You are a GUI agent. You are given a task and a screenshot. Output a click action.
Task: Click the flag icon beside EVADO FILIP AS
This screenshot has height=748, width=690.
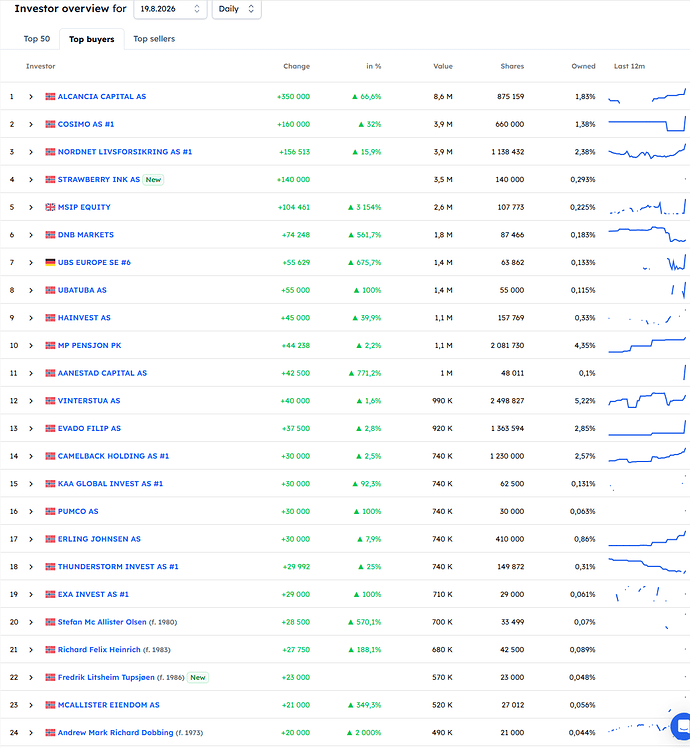point(50,428)
